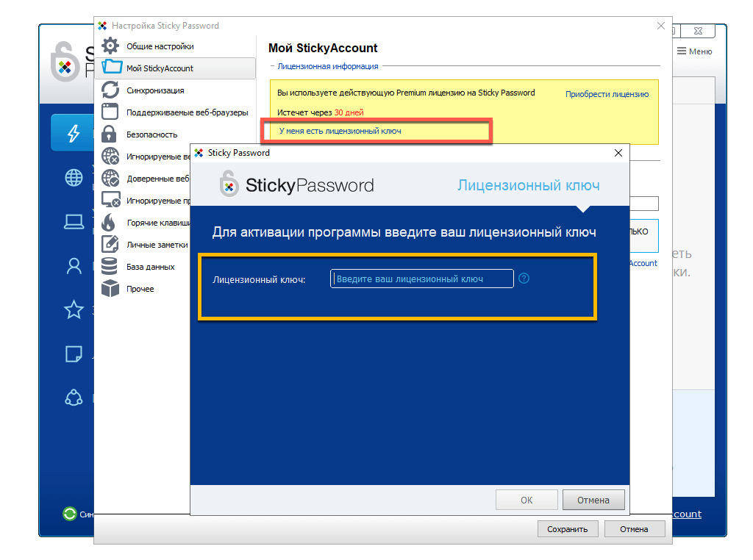Click the license key input field
Screen dimensions: 753x560
[421, 279]
